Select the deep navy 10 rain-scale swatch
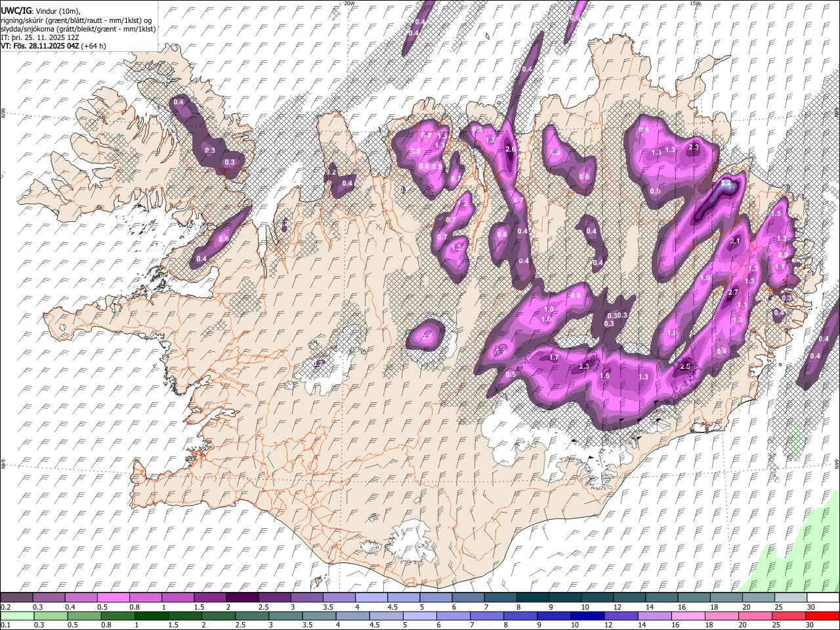This screenshot has height=630, width=840. click(x=587, y=616)
